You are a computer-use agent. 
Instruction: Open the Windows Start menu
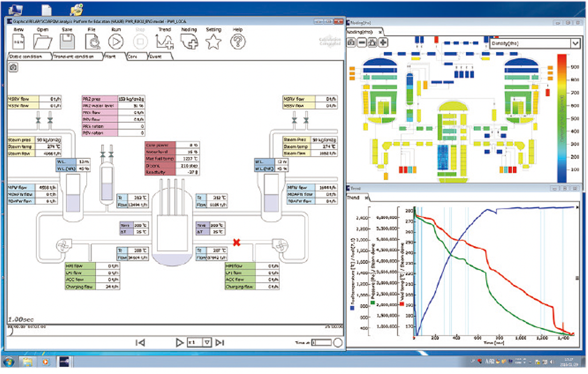[x=9, y=362]
